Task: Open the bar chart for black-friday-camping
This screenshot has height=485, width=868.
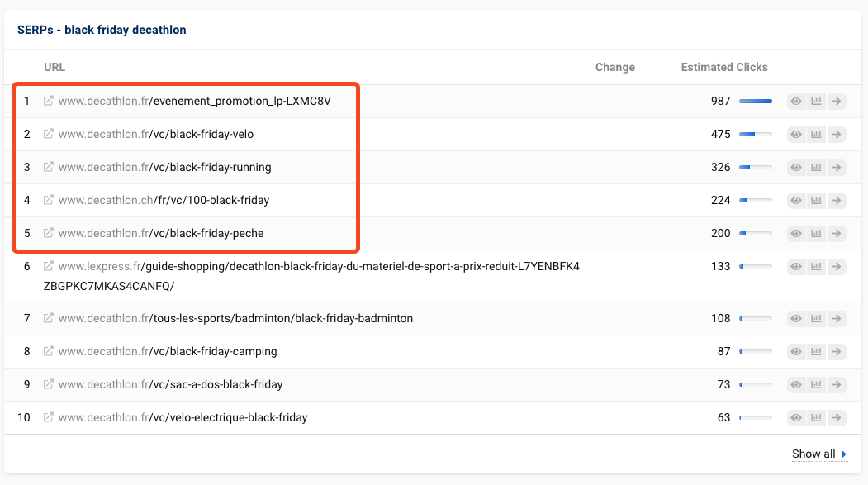Action: [817, 352]
